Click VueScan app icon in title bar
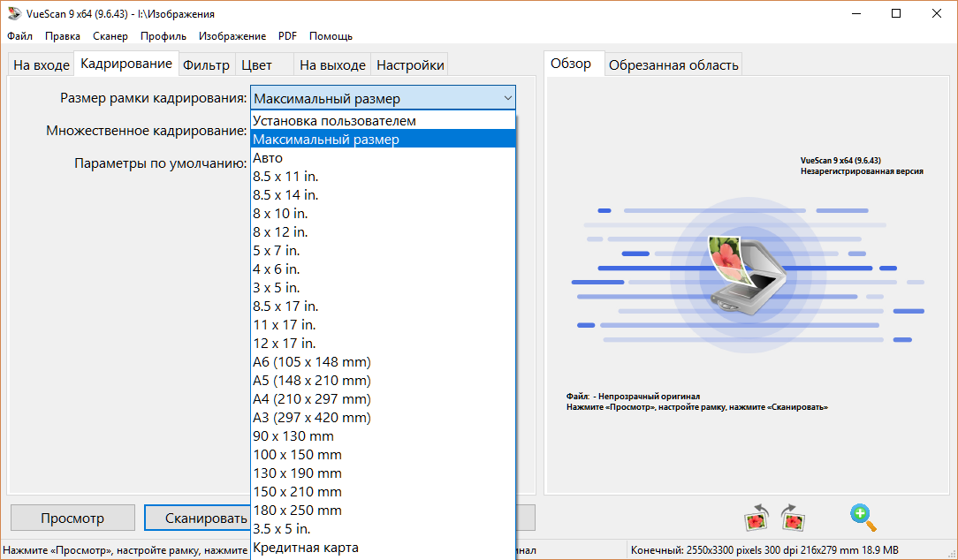958x560 pixels. pyautogui.click(x=13, y=13)
